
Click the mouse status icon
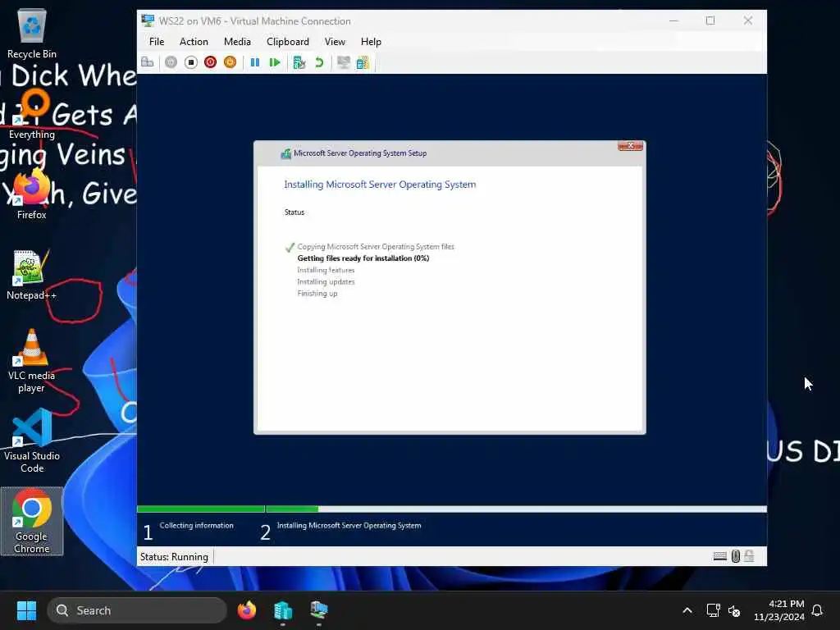pyautogui.click(x=736, y=557)
